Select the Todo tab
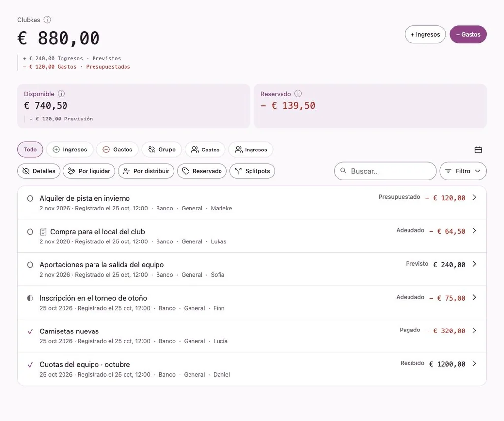 [x=30, y=150]
